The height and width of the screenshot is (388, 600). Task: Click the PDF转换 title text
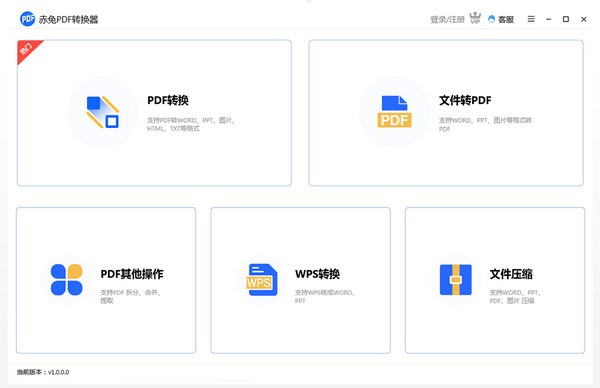(168, 100)
